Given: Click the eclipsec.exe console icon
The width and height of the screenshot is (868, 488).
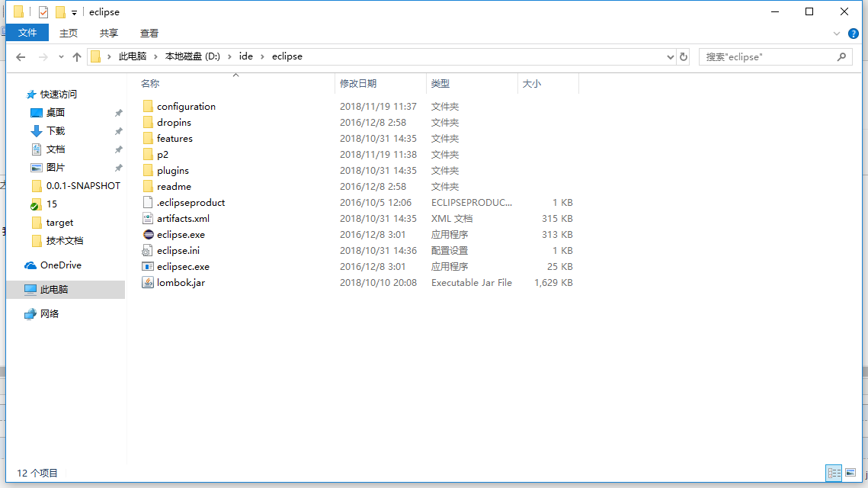Looking at the screenshot, I should 148,267.
